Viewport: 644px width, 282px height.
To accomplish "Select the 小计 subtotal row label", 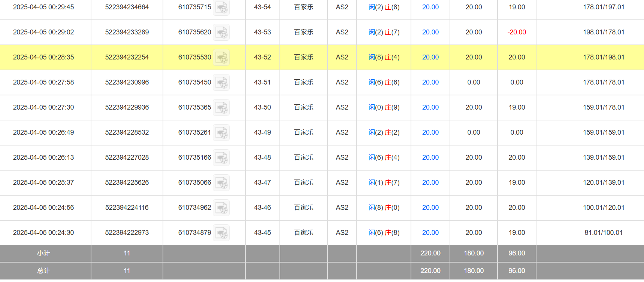I will pos(43,253).
